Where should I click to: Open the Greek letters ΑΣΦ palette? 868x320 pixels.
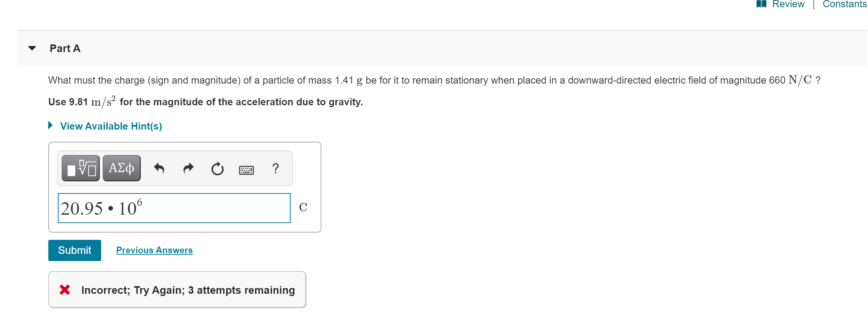point(121,168)
